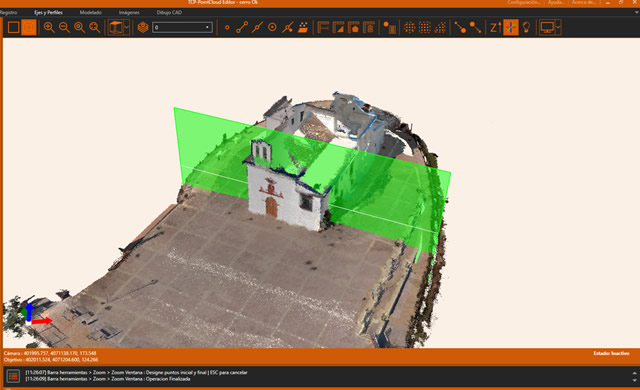Click the line with endpoint dot tool

click(x=288, y=27)
